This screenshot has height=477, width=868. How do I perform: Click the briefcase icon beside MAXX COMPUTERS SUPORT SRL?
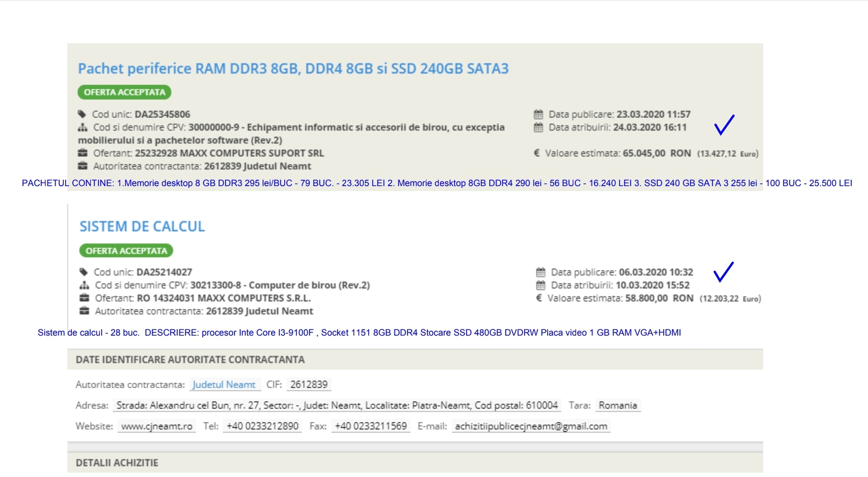[83, 153]
